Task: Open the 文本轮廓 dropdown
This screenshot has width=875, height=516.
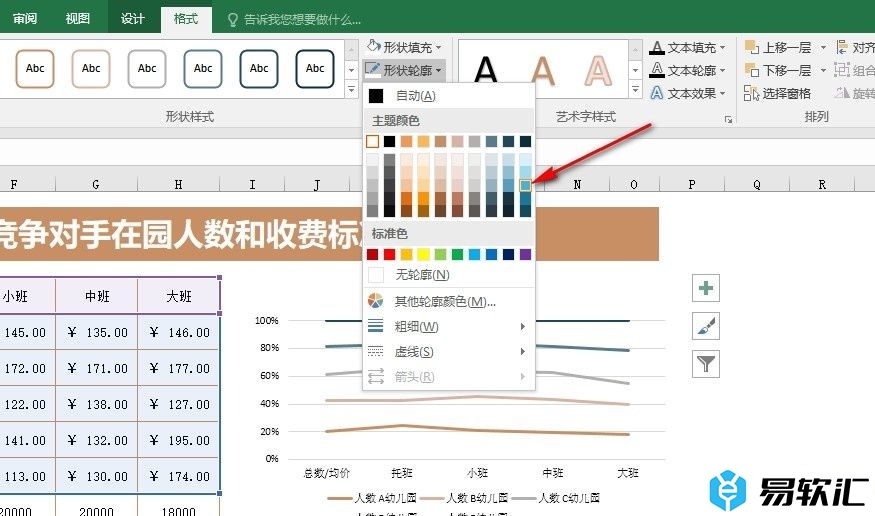Action: tap(687, 70)
